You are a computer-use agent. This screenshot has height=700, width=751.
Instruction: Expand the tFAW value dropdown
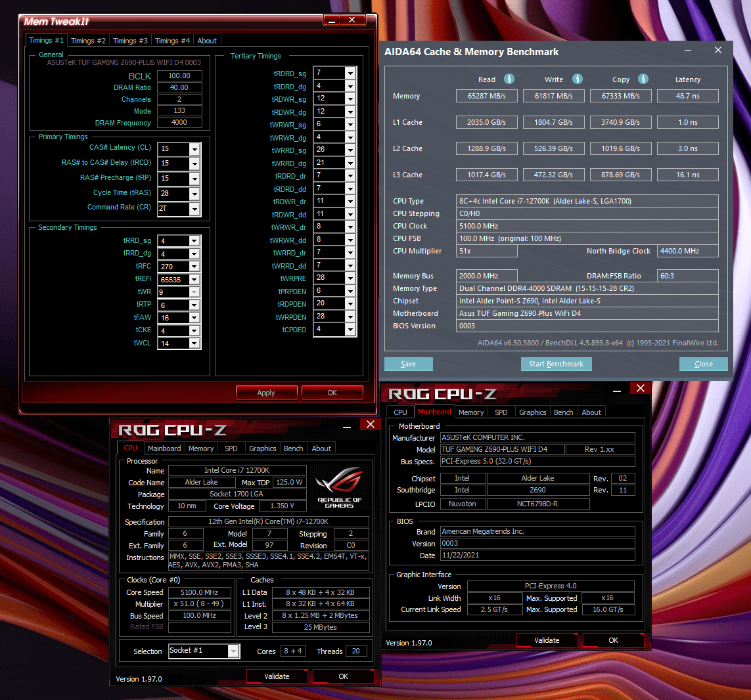click(x=194, y=318)
